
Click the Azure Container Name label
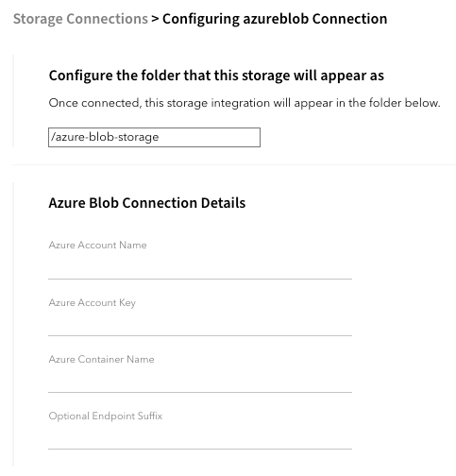click(101, 359)
